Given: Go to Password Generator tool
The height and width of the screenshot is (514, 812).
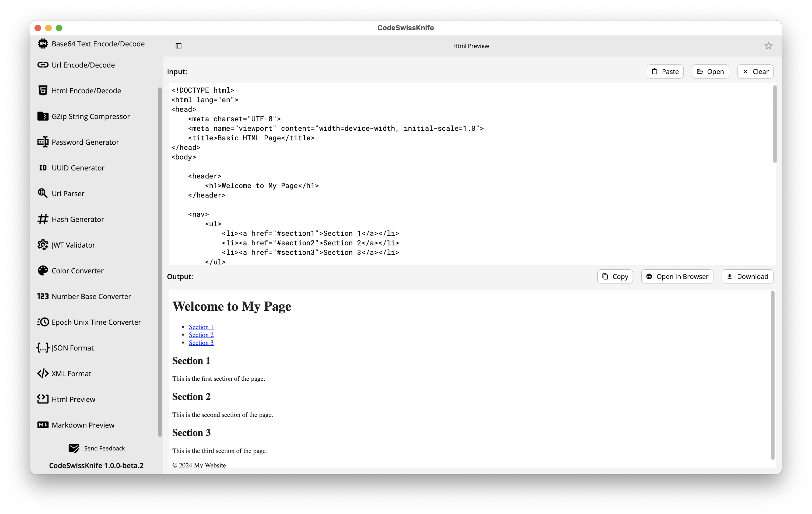Looking at the screenshot, I should tap(85, 142).
